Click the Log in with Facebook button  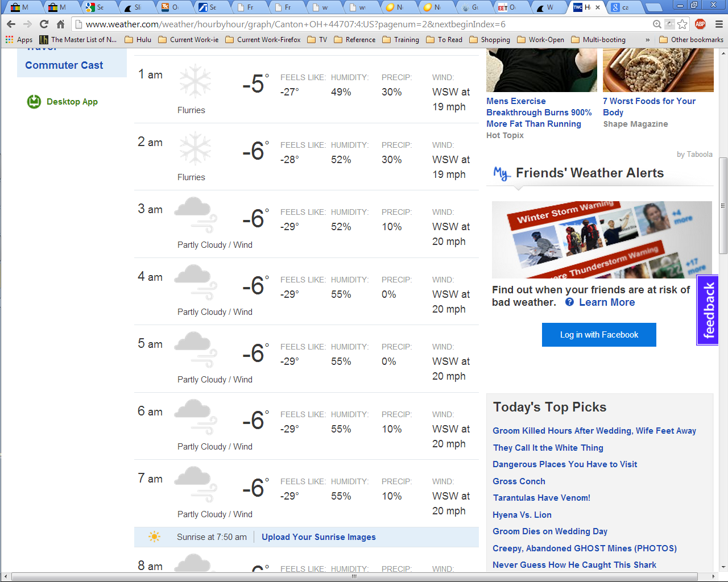point(599,335)
